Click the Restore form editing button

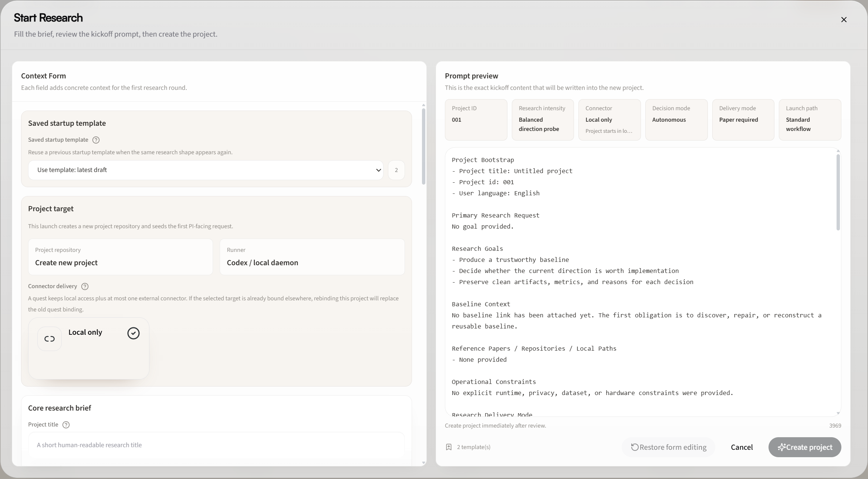click(x=668, y=447)
